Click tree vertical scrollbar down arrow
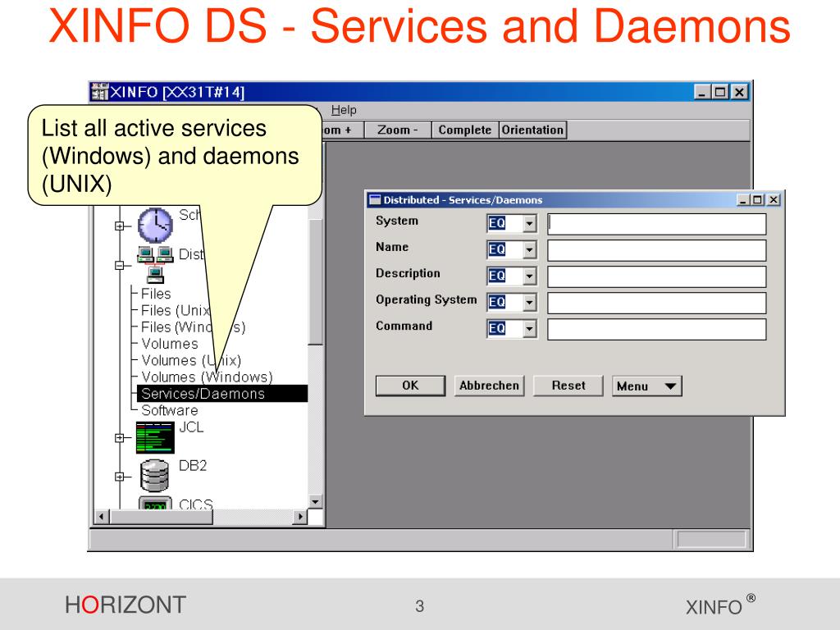840x630 pixels. [315, 502]
